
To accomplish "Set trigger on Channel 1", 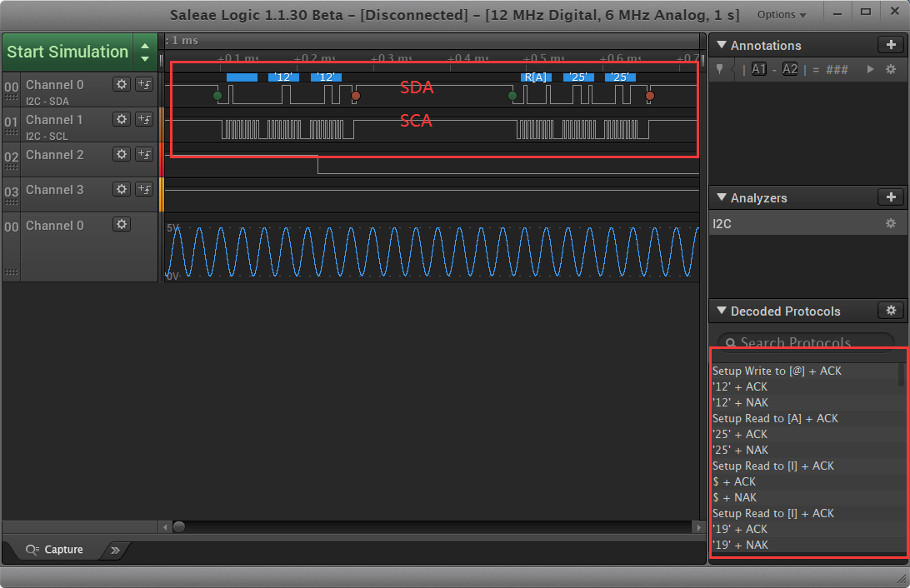I will (144, 119).
